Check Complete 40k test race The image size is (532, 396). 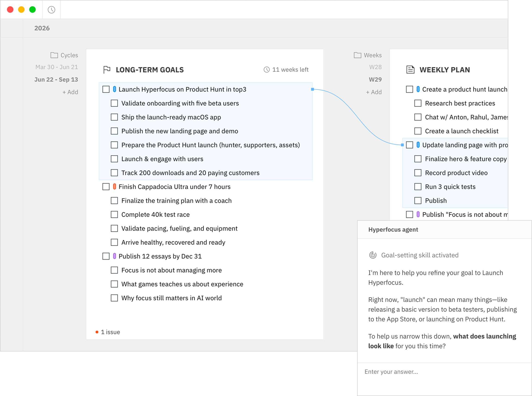[x=114, y=214]
